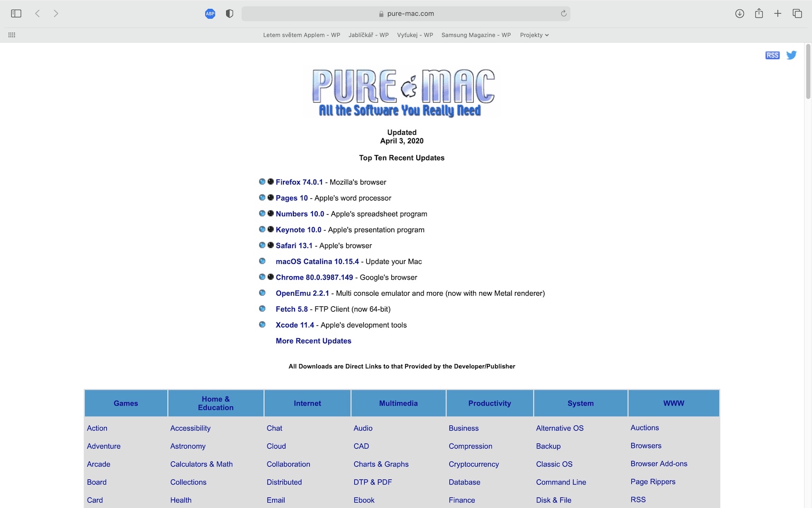Screen dimensions: 812x508
Task: Select the Multimedia category header
Action: pyautogui.click(x=399, y=403)
